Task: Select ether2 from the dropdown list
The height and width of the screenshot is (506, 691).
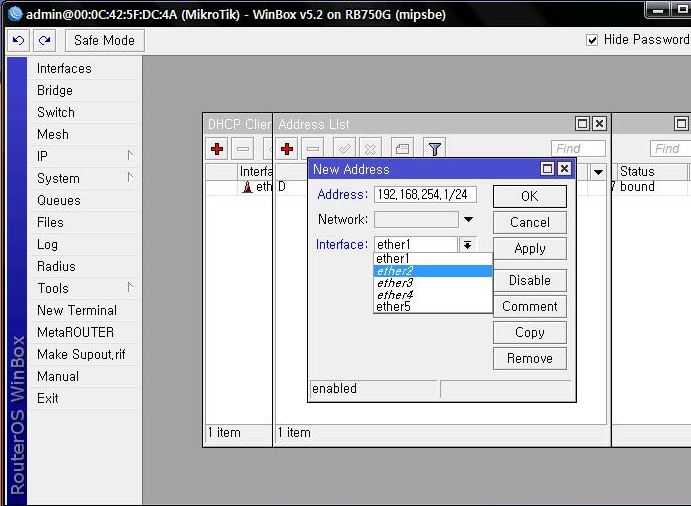Action: (x=433, y=271)
